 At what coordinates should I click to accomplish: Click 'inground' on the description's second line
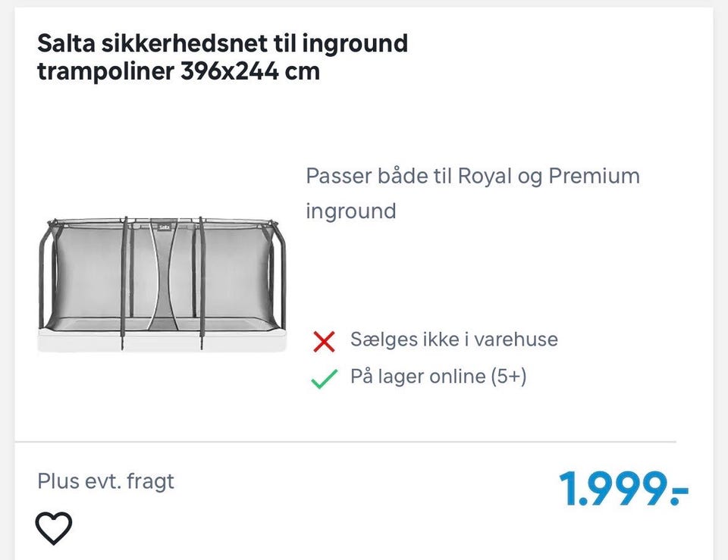pos(351,211)
